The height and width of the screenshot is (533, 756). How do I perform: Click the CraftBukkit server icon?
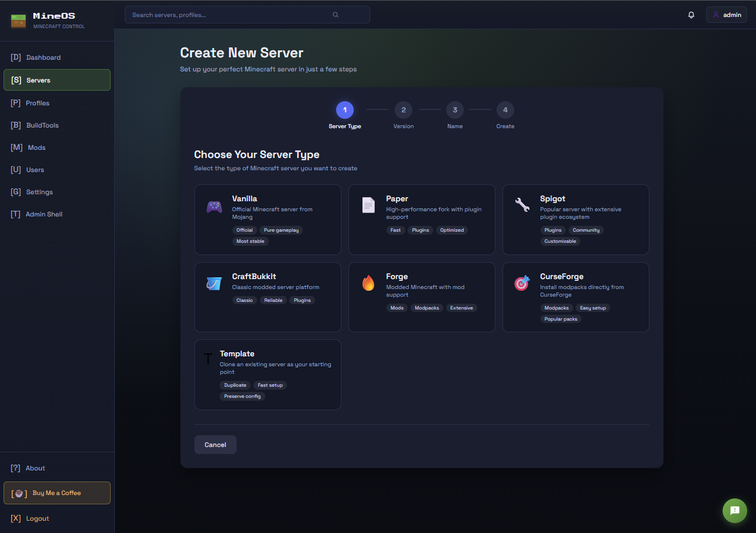(x=214, y=283)
